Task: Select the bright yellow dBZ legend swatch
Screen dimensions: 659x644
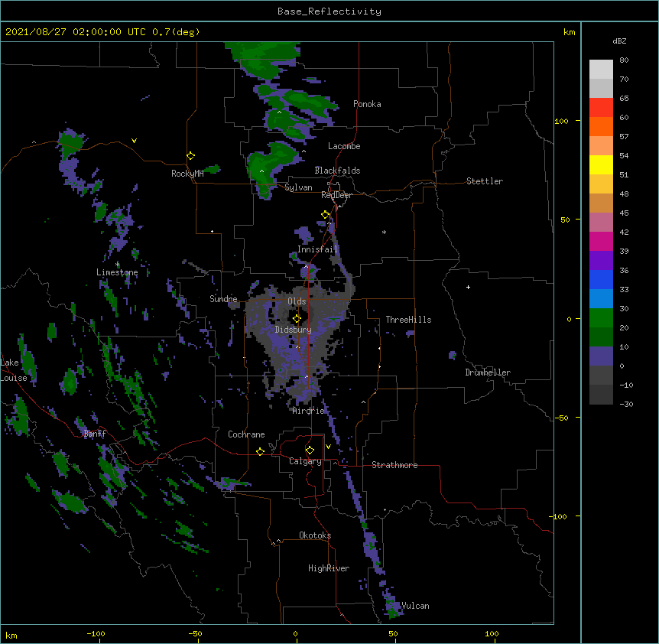Action: click(601, 164)
